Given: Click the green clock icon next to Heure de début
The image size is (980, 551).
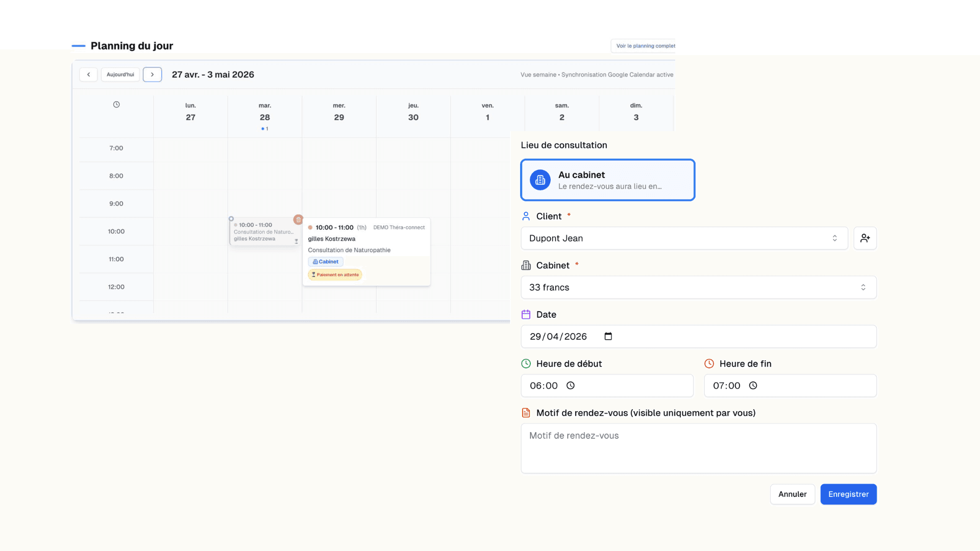Looking at the screenshot, I should 526,363.
